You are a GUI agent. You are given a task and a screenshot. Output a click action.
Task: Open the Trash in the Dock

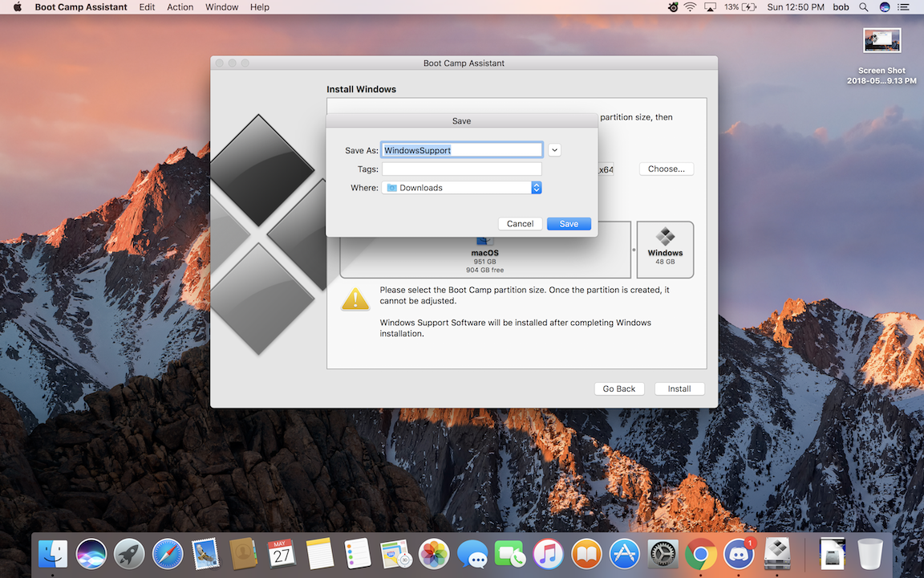click(869, 555)
